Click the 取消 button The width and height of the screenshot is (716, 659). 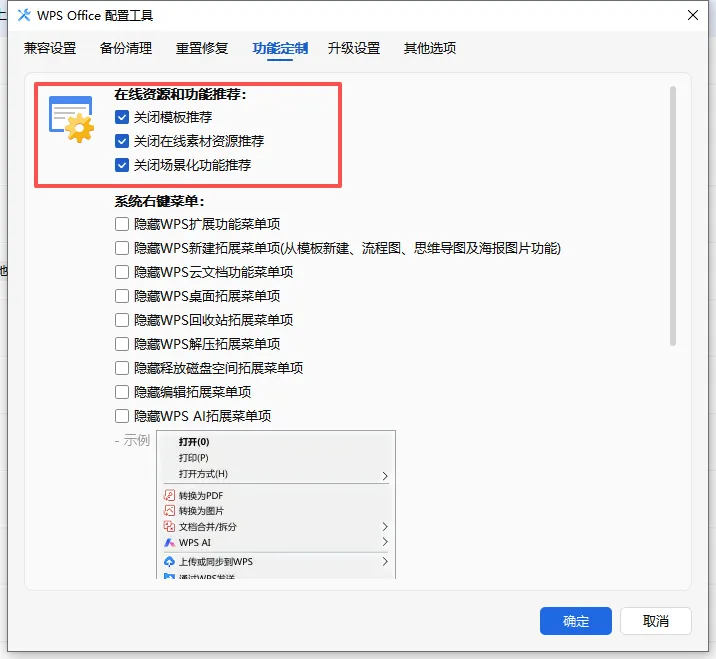(x=656, y=621)
